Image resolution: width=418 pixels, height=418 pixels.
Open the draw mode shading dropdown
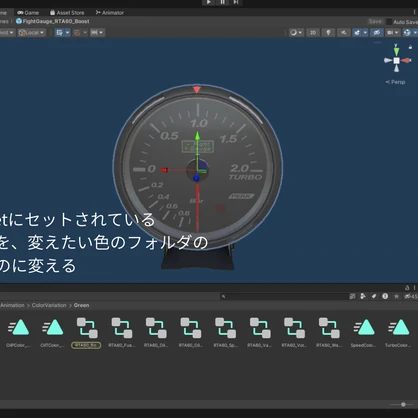[296, 33]
